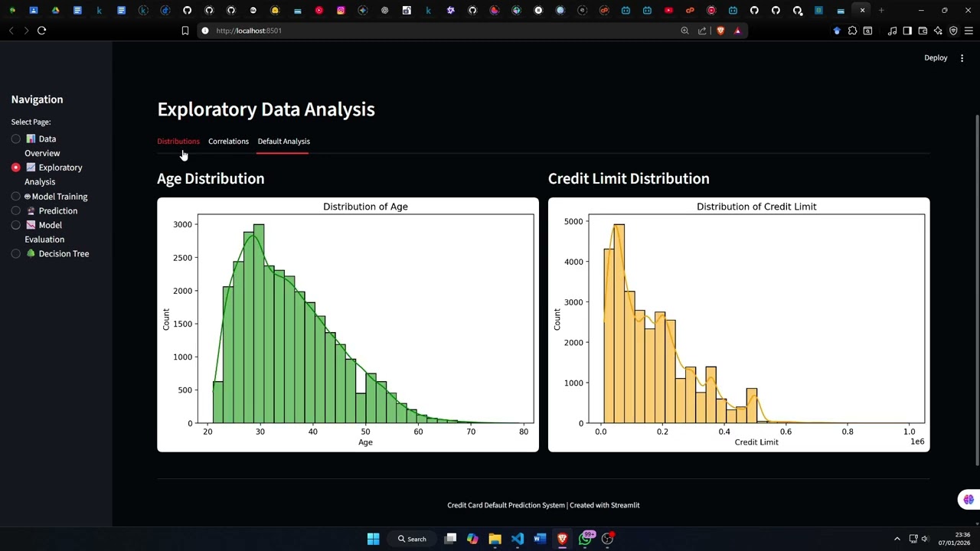Image resolution: width=980 pixels, height=551 pixels.
Task: Show hidden system tray icons chevron
Action: tap(897, 539)
